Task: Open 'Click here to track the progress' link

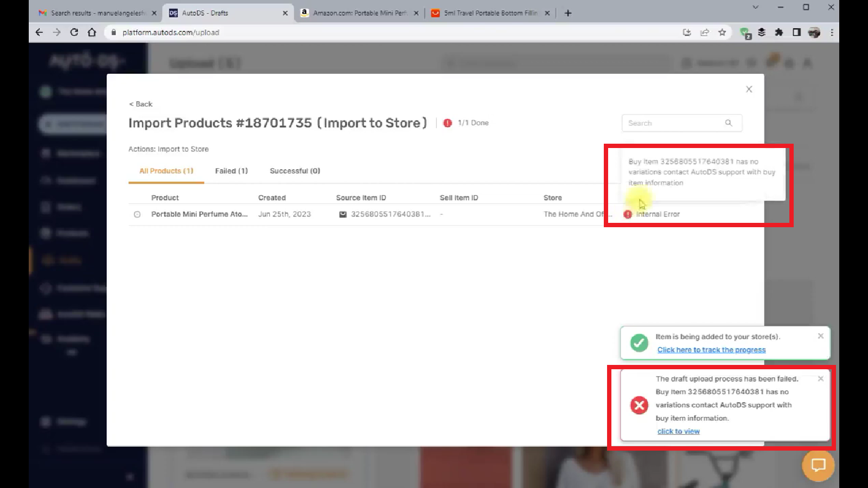Action: pyautogui.click(x=711, y=350)
